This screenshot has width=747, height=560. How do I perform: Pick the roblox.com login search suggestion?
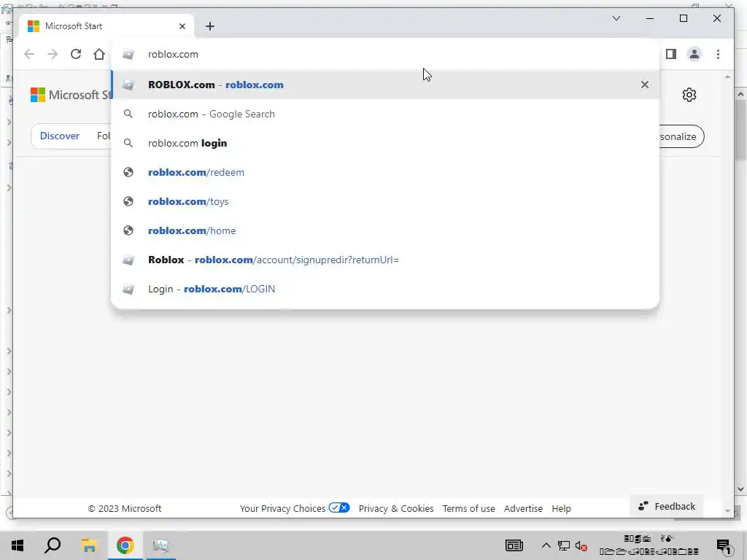pos(385,143)
